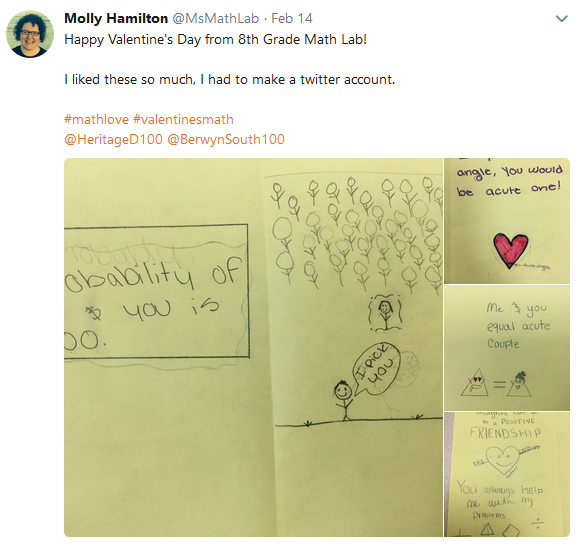Open the large 'I pick you' flowers photo
Viewport: 581px width, 548px height.
pos(253,348)
